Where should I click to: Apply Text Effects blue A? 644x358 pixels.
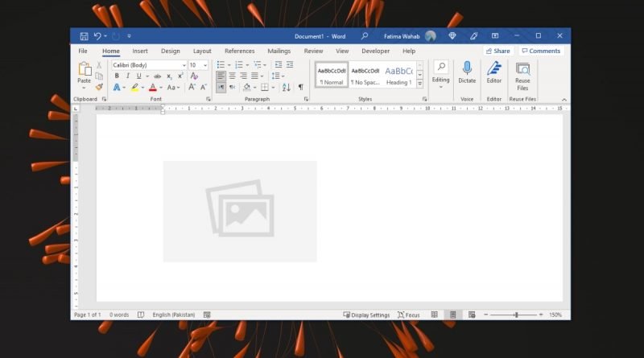[x=116, y=88]
